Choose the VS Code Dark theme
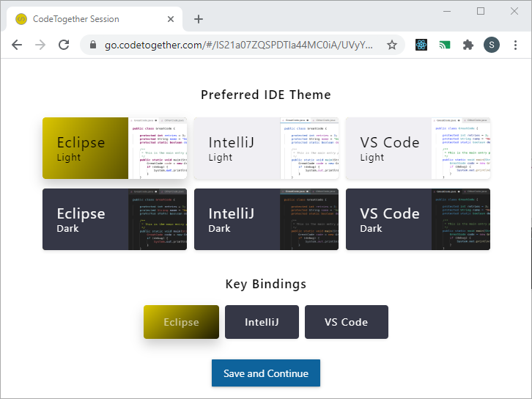 coord(418,219)
